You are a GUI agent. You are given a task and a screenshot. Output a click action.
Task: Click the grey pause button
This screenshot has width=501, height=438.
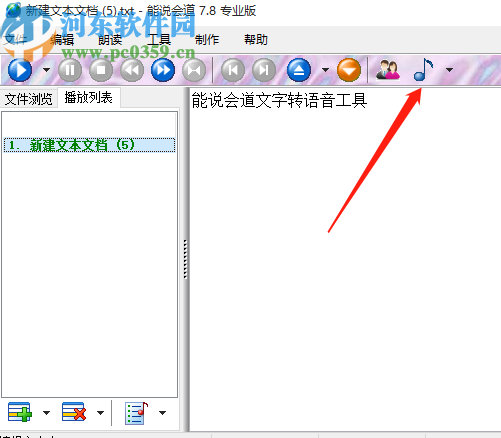(70, 70)
